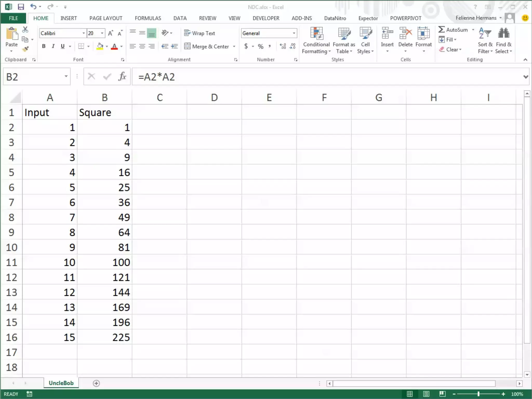
Task: Open the FORMULAS ribbon tab
Action: 148,18
